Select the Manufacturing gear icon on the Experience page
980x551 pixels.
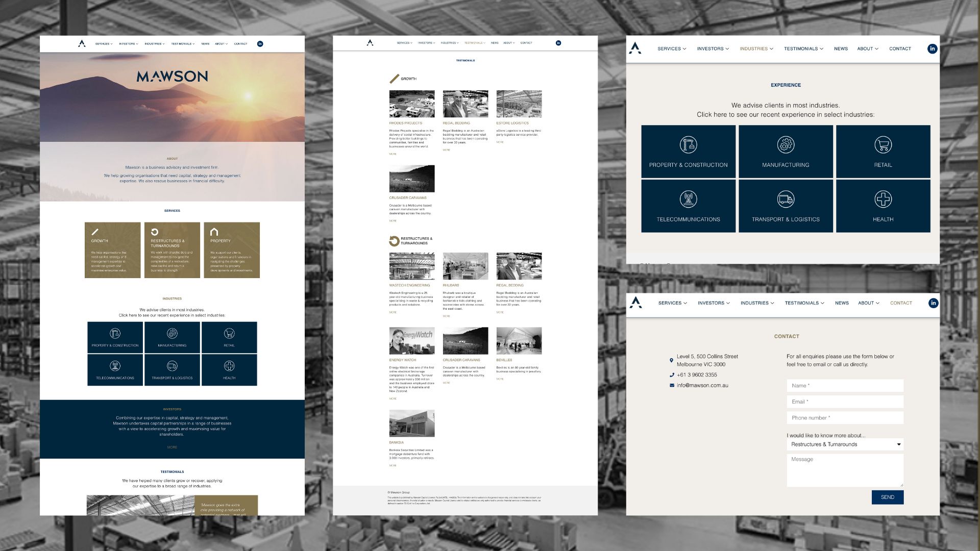tap(786, 145)
